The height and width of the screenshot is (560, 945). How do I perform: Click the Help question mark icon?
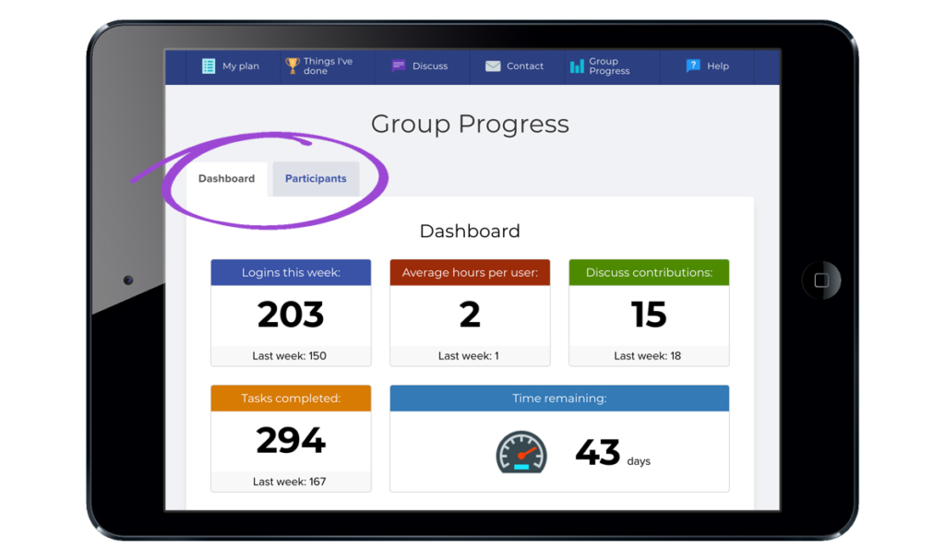tap(693, 66)
